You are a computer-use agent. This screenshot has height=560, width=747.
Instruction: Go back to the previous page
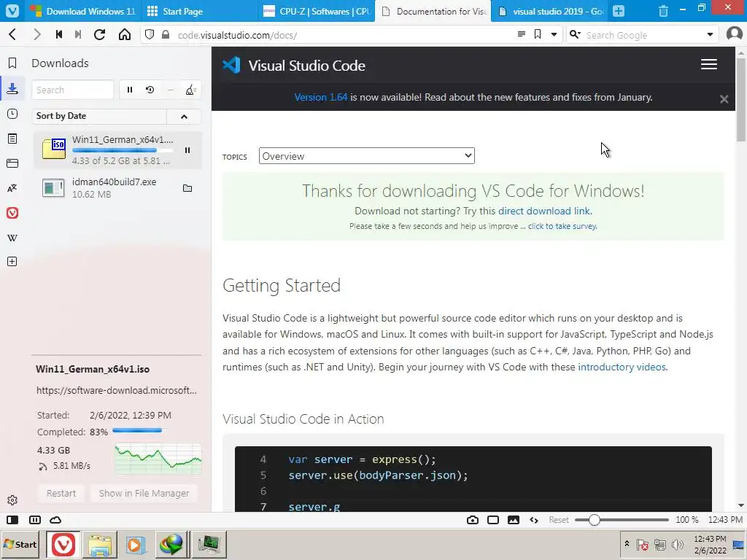point(13,34)
